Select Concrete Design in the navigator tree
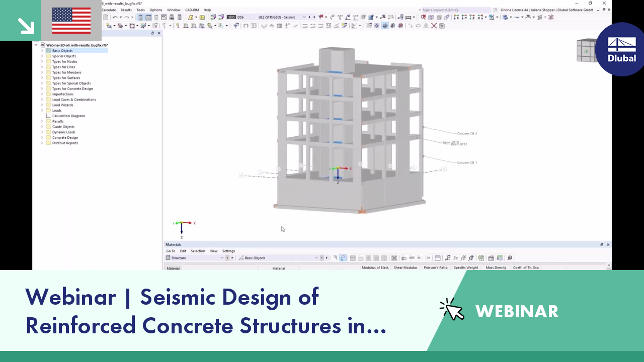Screen dimensions: 644x362 click(x=65, y=137)
